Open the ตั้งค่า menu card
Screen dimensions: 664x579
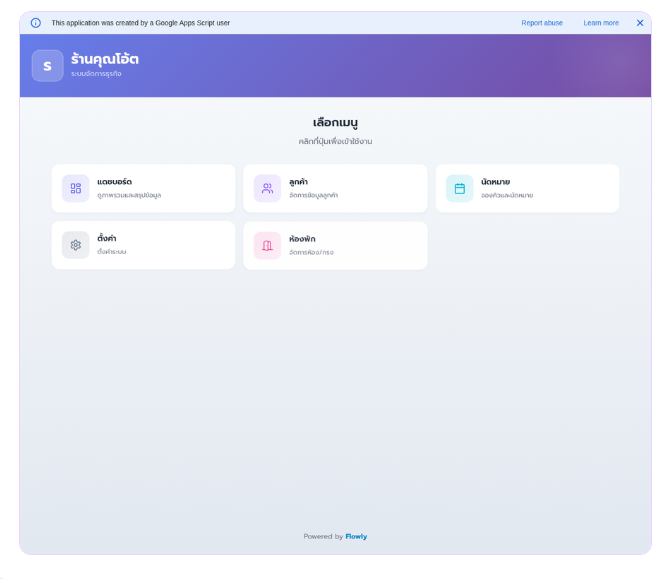[143, 245]
